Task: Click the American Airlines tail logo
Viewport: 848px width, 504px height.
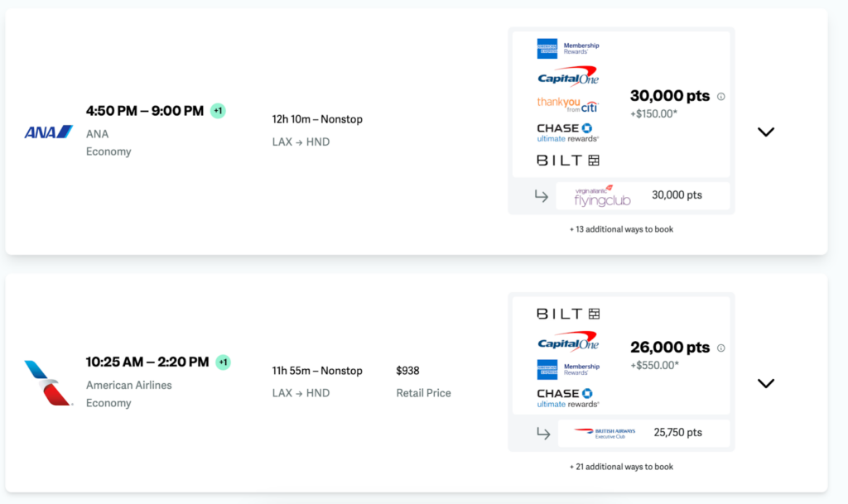Action: click(48, 383)
